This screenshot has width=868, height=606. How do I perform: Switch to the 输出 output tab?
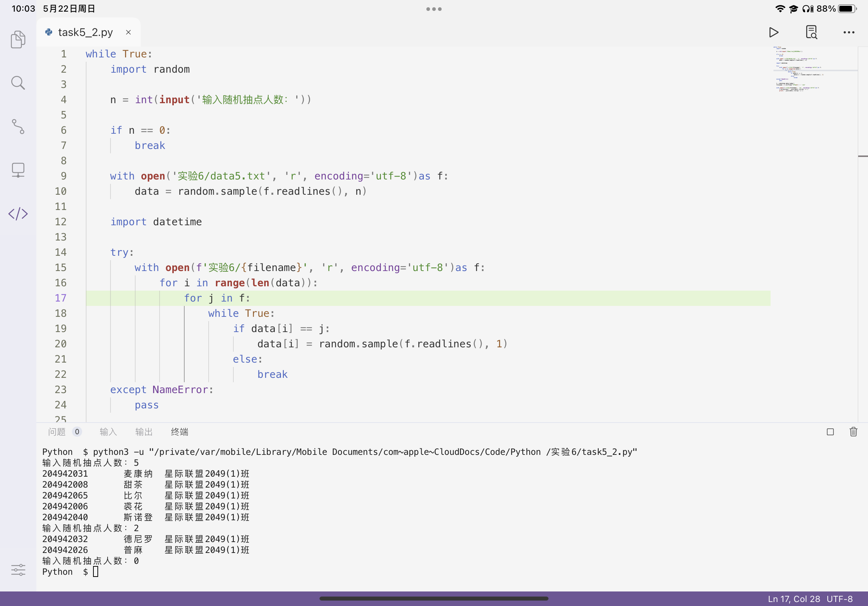pyautogui.click(x=144, y=432)
